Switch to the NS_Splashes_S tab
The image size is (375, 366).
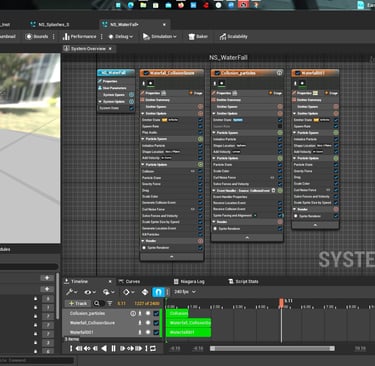[x=50, y=25]
